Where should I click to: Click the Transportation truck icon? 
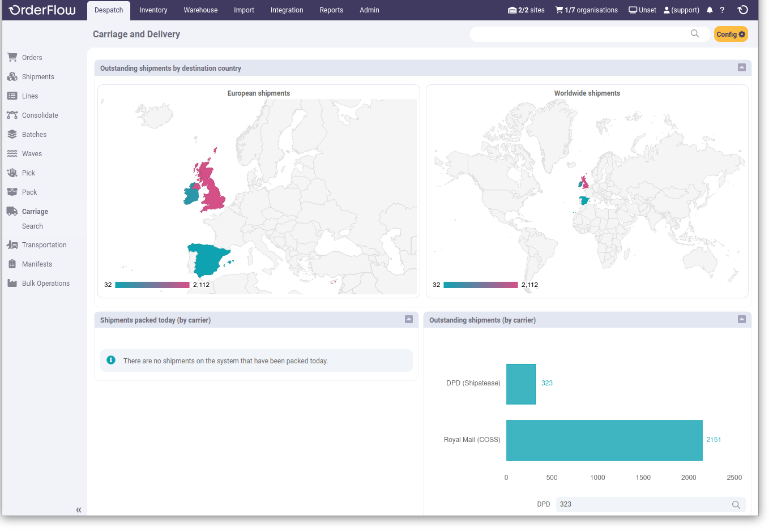tap(12, 244)
